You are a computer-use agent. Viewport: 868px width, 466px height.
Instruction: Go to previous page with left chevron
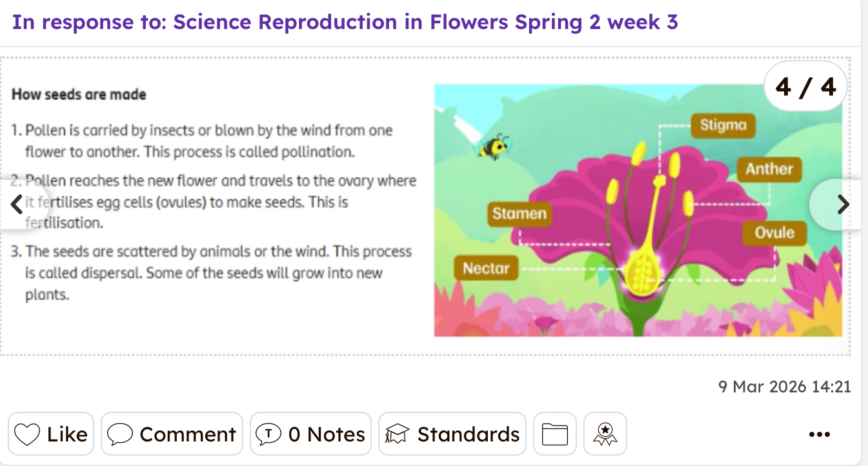(17, 205)
